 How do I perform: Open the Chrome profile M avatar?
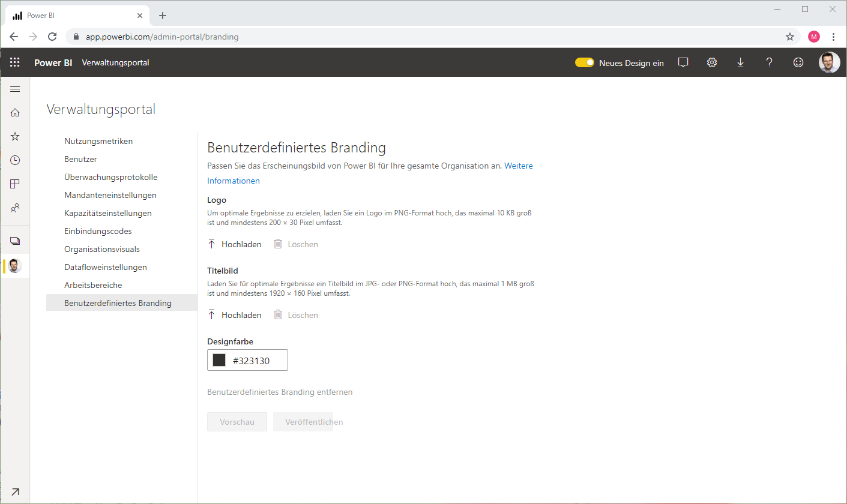814,37
